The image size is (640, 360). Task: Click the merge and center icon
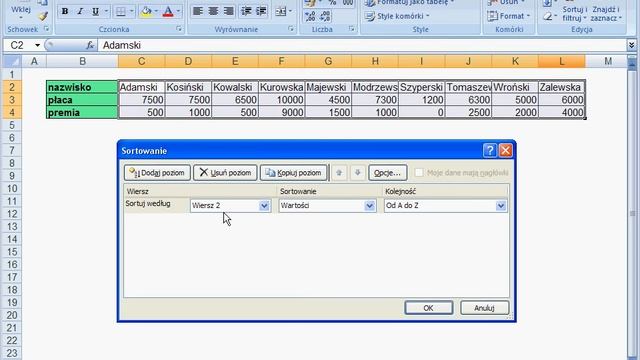click(x=280, y=11)
